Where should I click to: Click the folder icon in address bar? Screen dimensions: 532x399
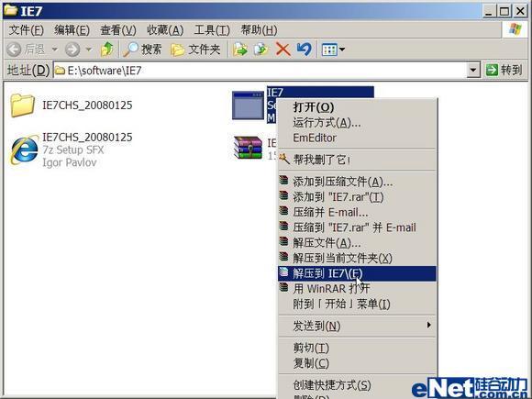(x=61, y=71)
